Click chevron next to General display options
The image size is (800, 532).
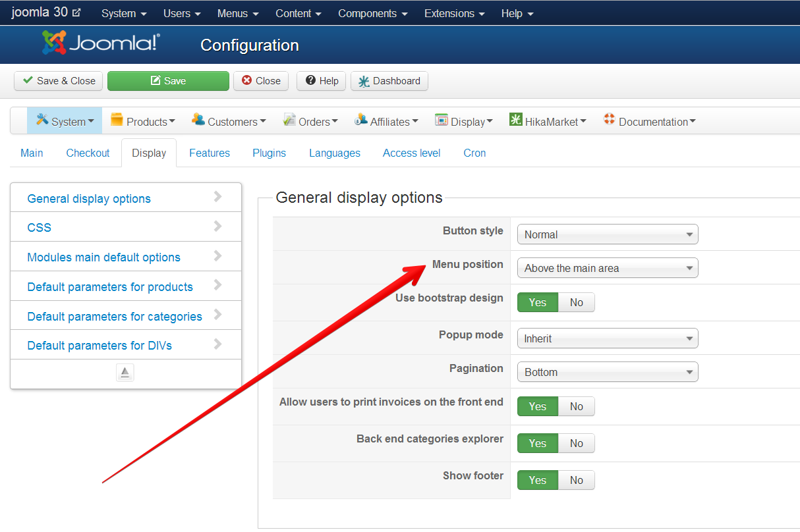click(218, 197)
